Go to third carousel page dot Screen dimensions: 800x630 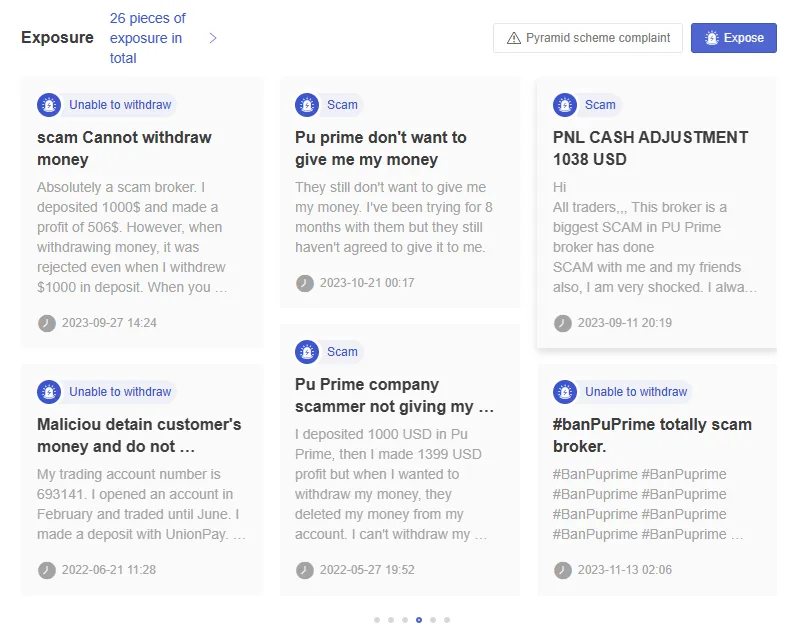[405, 620]
